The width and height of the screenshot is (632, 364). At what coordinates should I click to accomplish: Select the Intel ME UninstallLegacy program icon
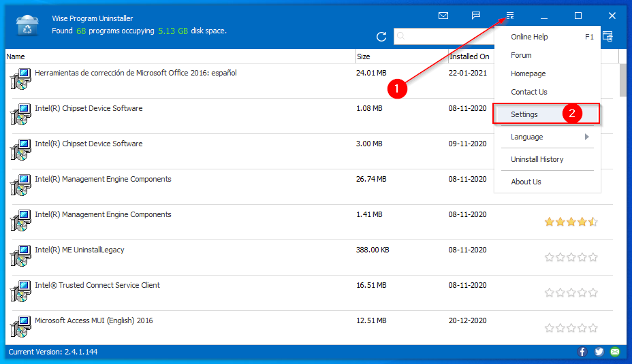[20, 256]
